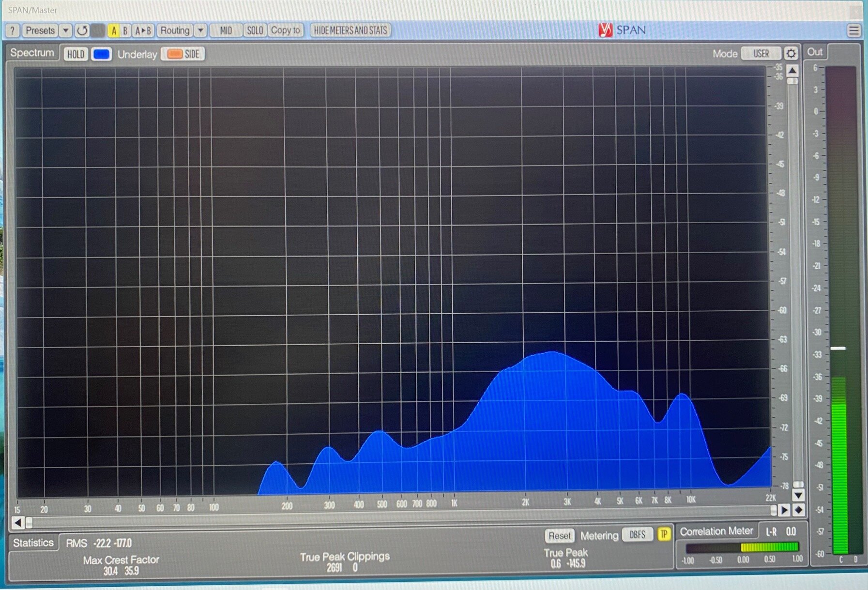Click the Reset statistics button
Screen dimensions: 868x590
[x=559, y=535]
